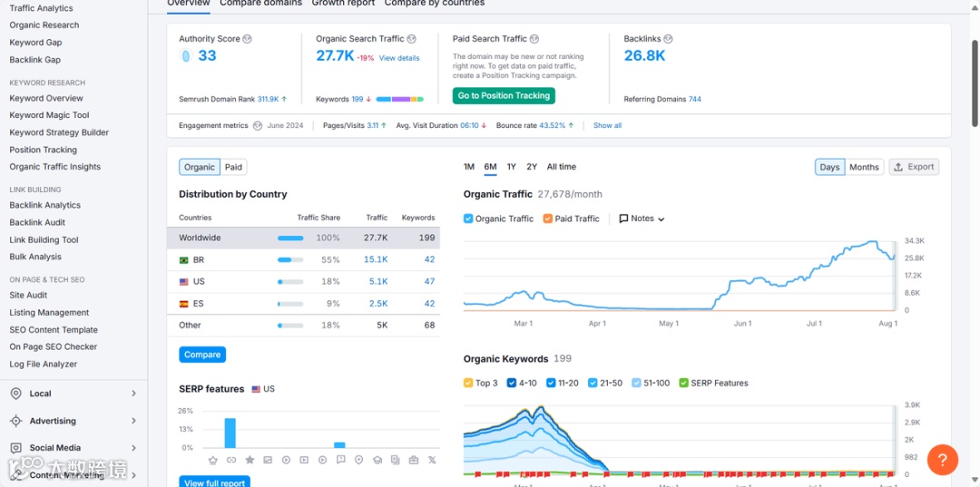Expand the Local section chevron

point(133,394)
